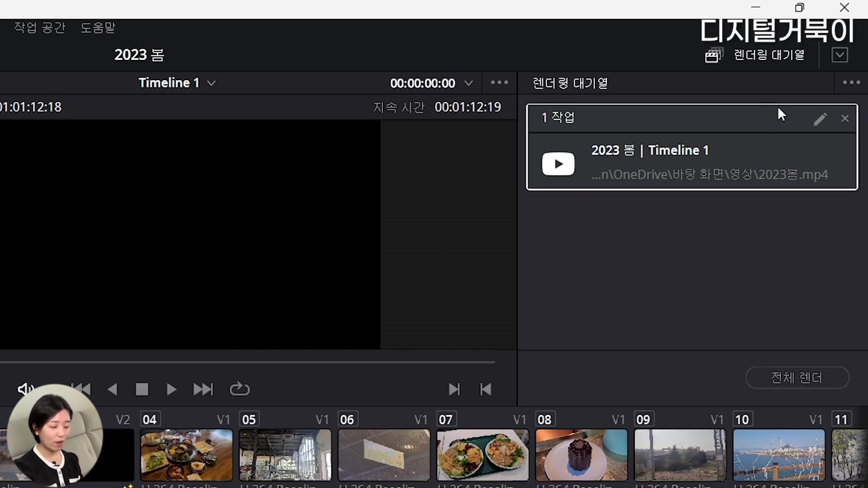Image resolution: width=868 pixels, height=488 pixels.
Task: Open the Timeline 1 dropdown
Action: coord(177,83)
